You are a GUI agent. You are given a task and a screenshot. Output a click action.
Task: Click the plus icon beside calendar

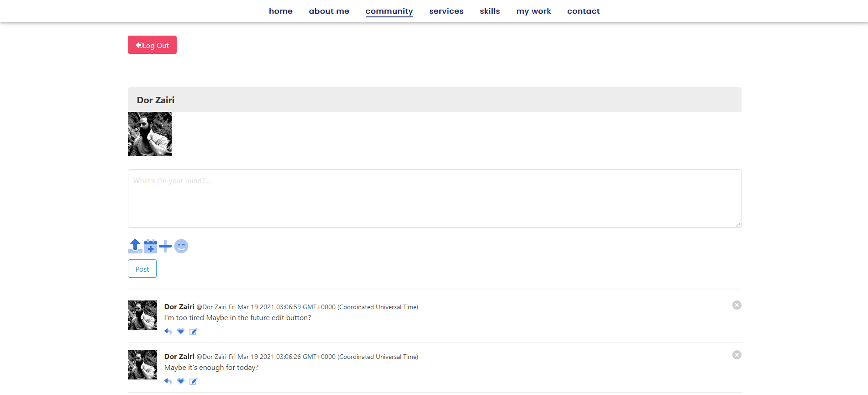[165, 246]
